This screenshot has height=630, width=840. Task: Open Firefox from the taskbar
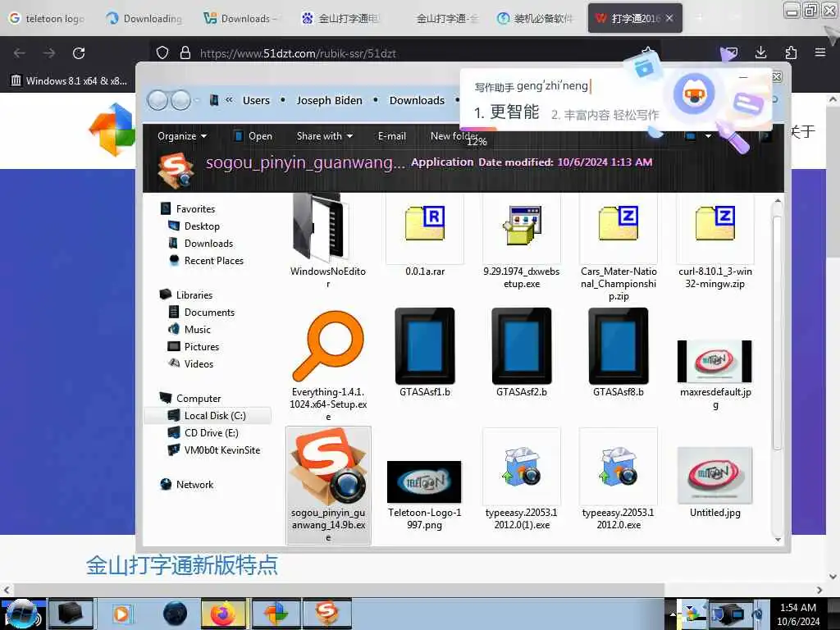tap(223, 614)
